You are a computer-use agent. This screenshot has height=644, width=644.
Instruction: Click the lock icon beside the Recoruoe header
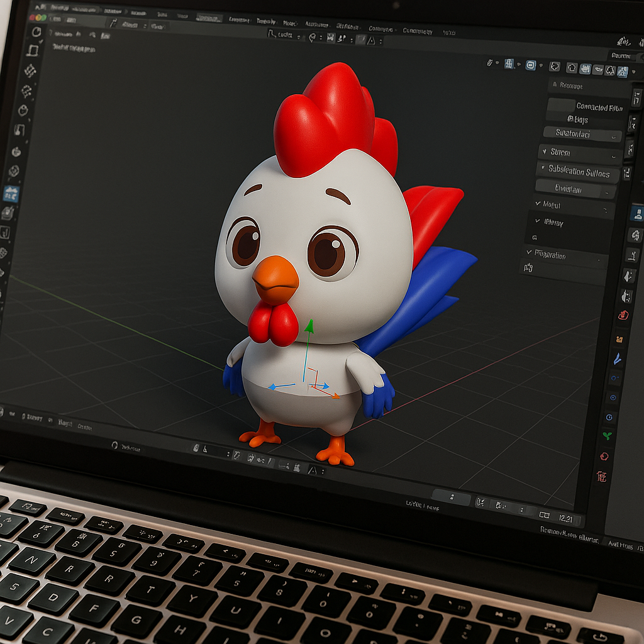click(x=555, y=85)
